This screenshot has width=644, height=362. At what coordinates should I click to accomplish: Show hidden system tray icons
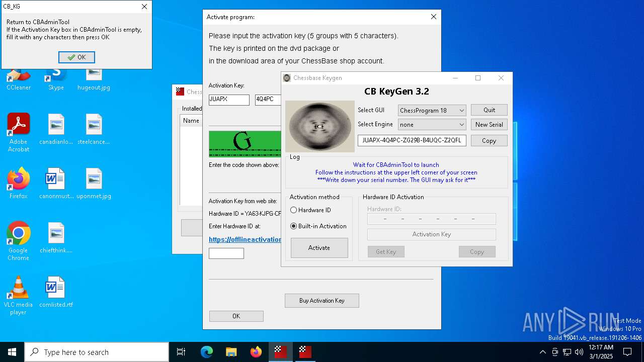[x=542, y=352]
